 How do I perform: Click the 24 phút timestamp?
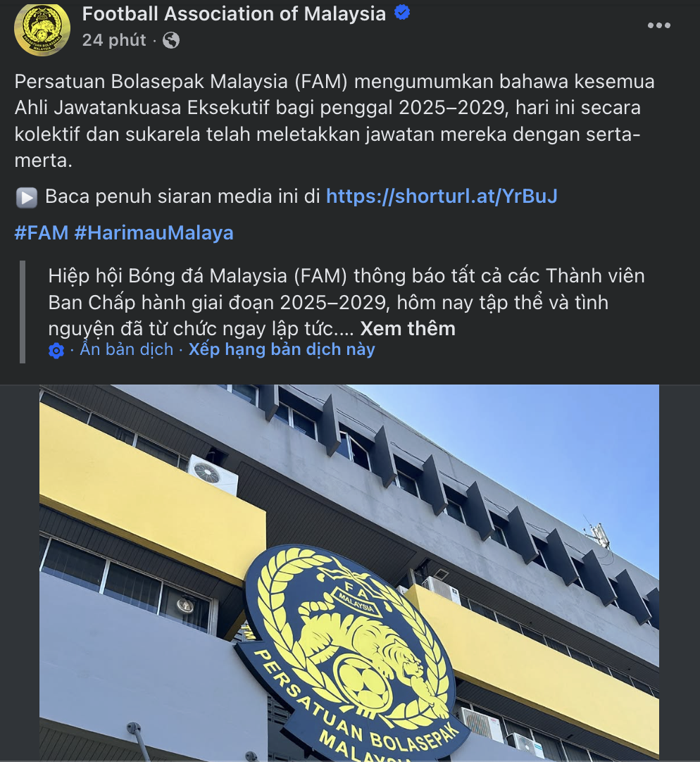pyautogui.click(x=114, y=40)
